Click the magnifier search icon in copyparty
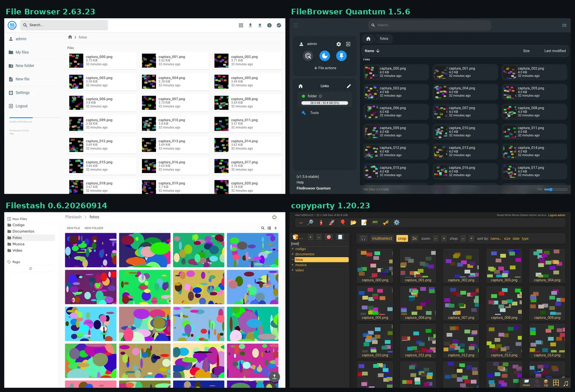The height and width of the screenshot is (392, 575). pyautogui.click(x=310, y=223)
